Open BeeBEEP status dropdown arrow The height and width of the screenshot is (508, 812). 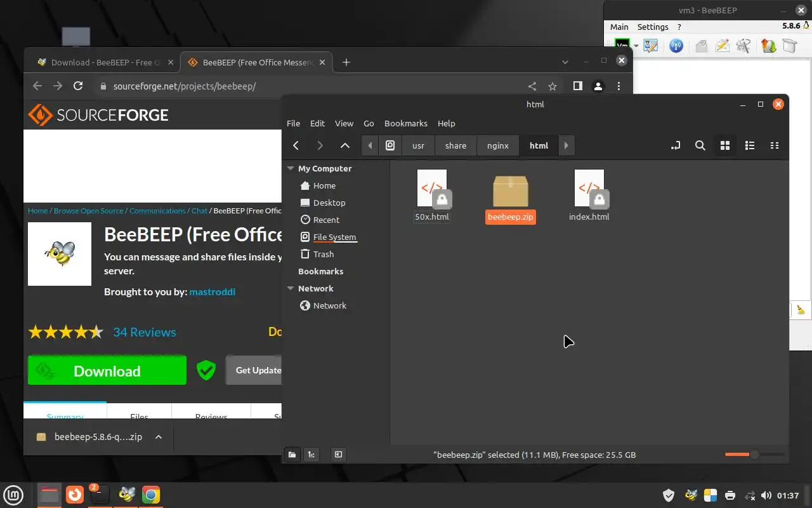636,46
